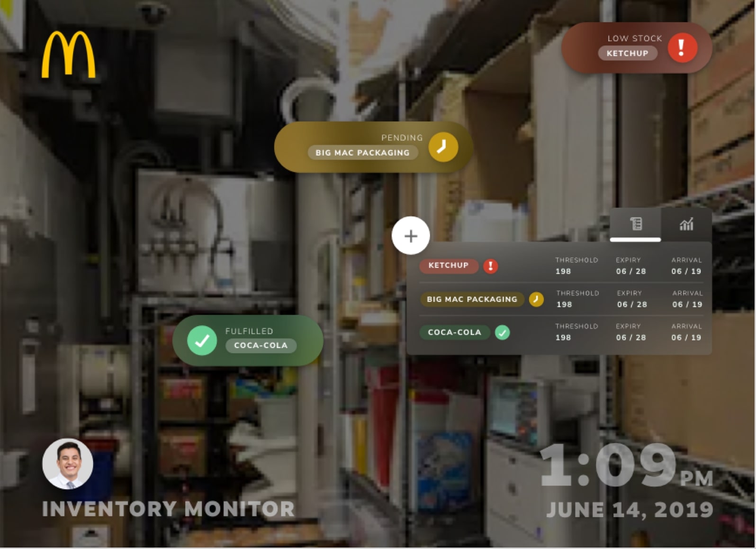Open the user profile photo

click(x=68, y=464)
